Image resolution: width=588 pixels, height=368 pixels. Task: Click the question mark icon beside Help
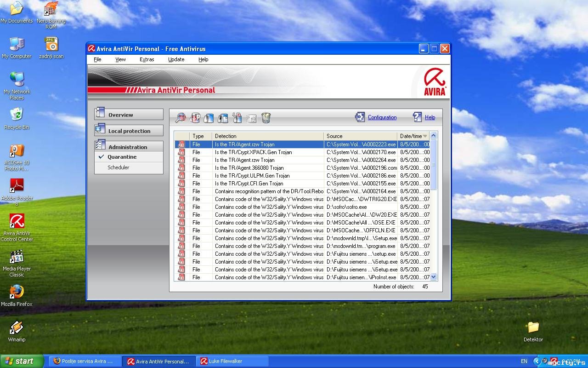pos(417,117)
